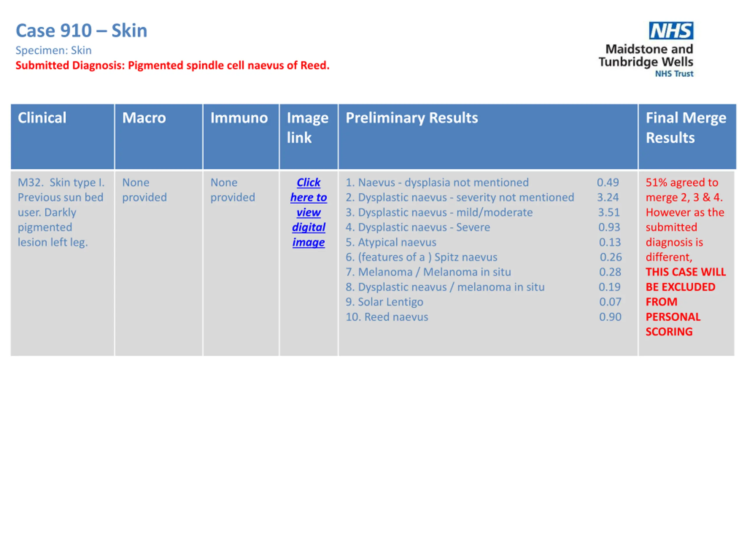Select '6. (features of a) Spitz naevus'
This screenshot has height=560, width=747.
(421, 257)
